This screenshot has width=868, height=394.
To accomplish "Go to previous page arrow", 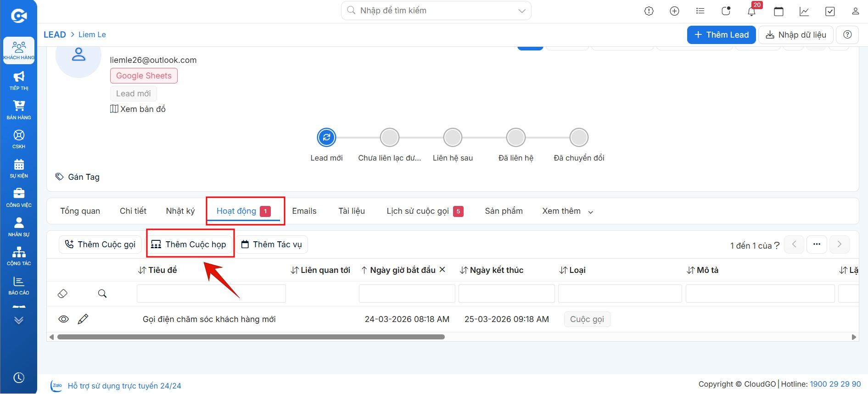I will click(x=794, y=244).
